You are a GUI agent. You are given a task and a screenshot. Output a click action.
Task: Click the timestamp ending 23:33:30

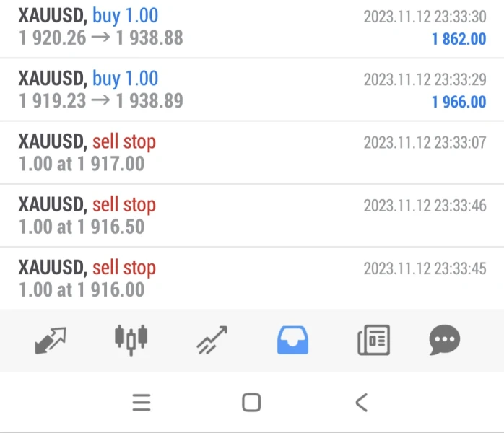tap(425, 17)
